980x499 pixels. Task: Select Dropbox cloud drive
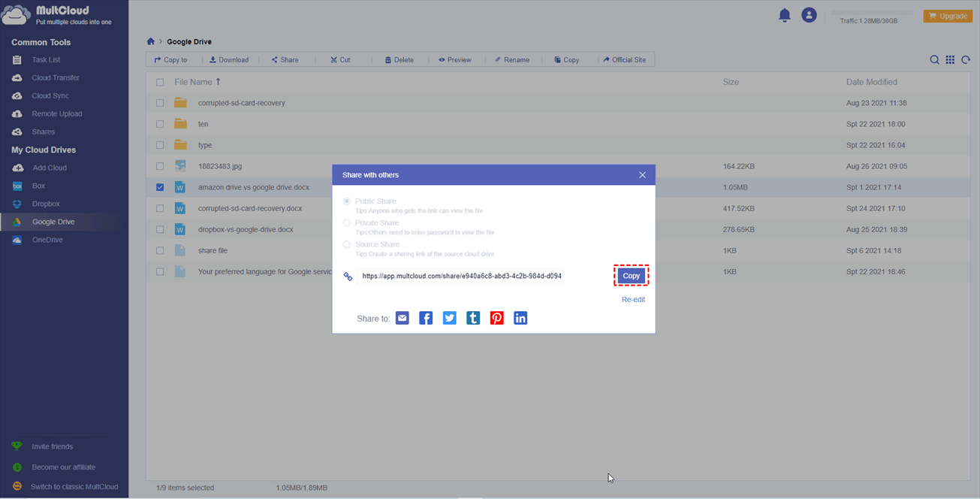pyautogui.click(x=45, y=204)
